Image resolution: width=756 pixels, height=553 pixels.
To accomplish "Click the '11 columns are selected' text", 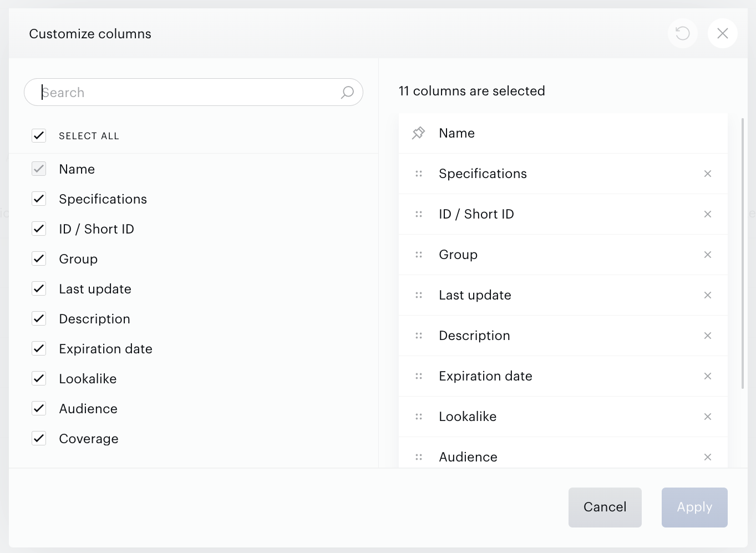I will (x=472, y=91).
